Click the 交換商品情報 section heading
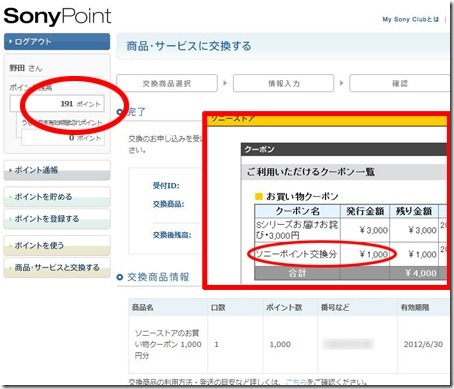Viewport: 454px width, 389px height. pyautogui.click(x=158, y=277)
